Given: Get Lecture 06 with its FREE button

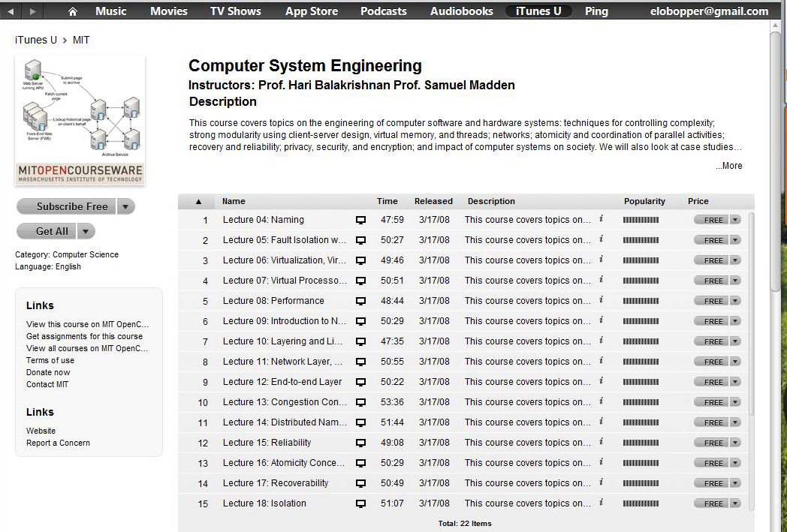Looking at the screenshot, I should coord(712,260).
